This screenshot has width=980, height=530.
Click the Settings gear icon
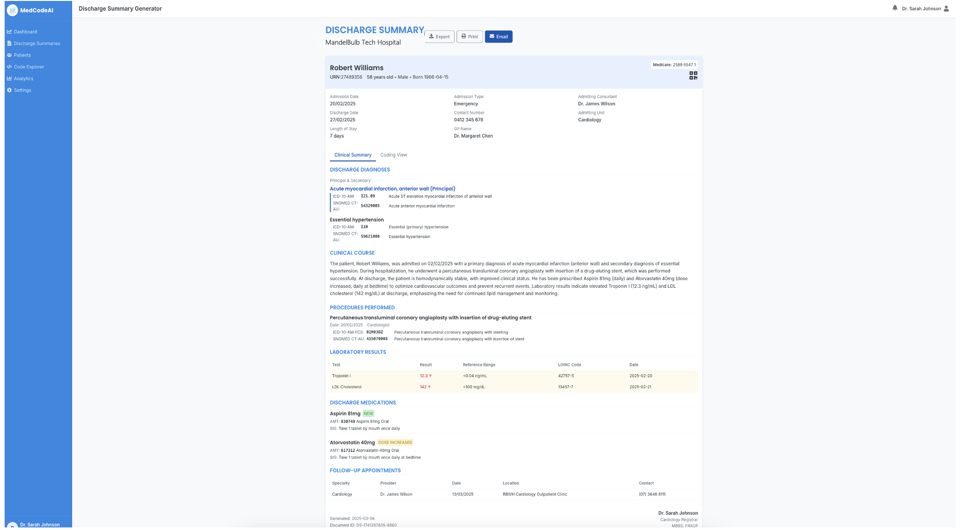coord(9,90)
